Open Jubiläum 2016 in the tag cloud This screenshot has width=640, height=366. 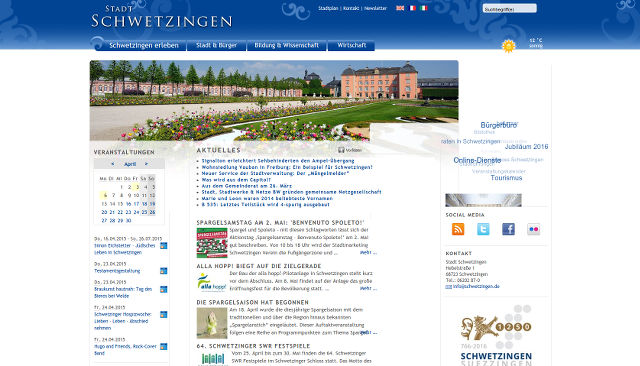527,147
